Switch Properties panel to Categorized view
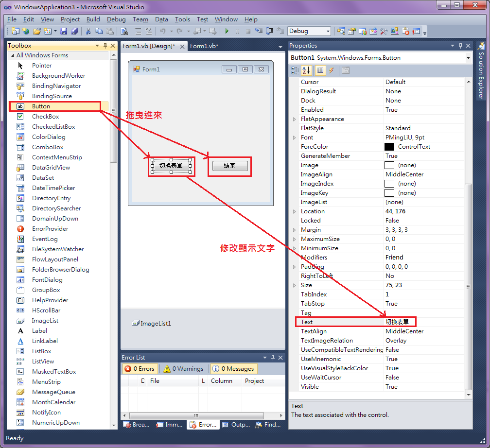Screen dimensions: 490x448 [296, 70]
